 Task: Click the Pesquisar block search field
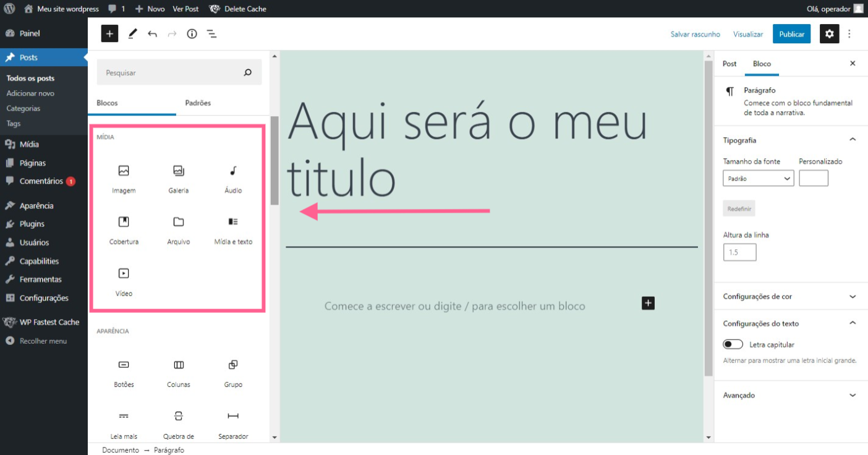tap(179, 72)
